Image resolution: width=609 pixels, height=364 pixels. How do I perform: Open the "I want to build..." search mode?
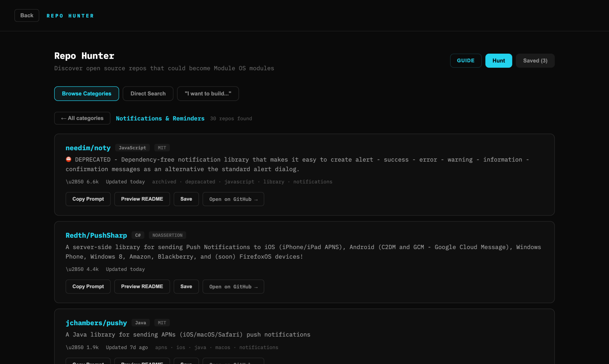point(208,93)
